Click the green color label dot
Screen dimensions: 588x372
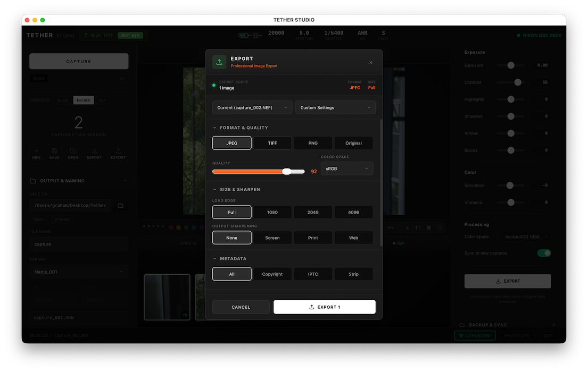click(186, 227)
